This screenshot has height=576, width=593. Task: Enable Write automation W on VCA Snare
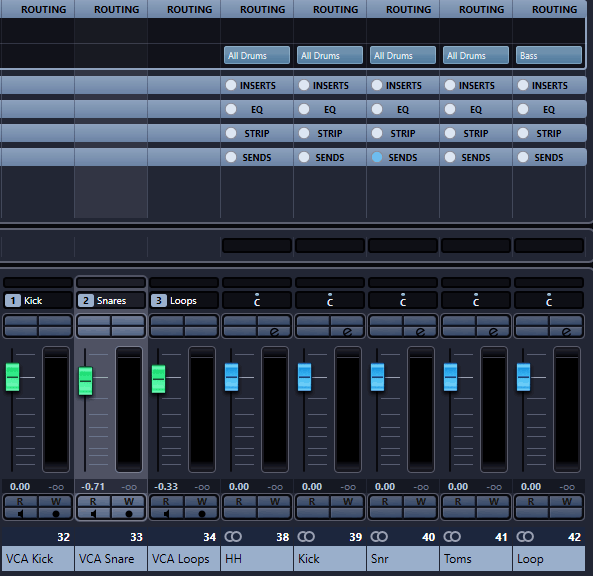click(128, 501)
